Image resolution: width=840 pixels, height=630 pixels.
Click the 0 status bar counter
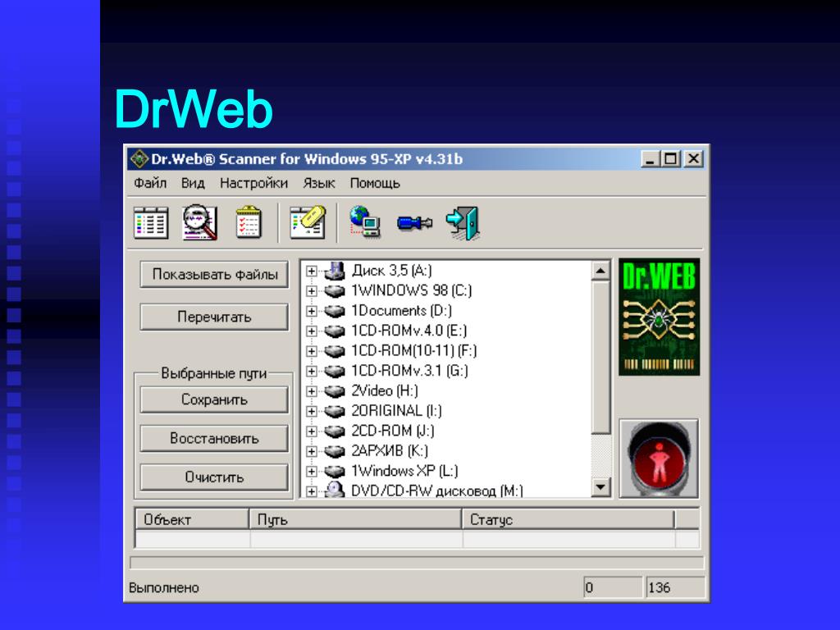(x=613, y=587)
